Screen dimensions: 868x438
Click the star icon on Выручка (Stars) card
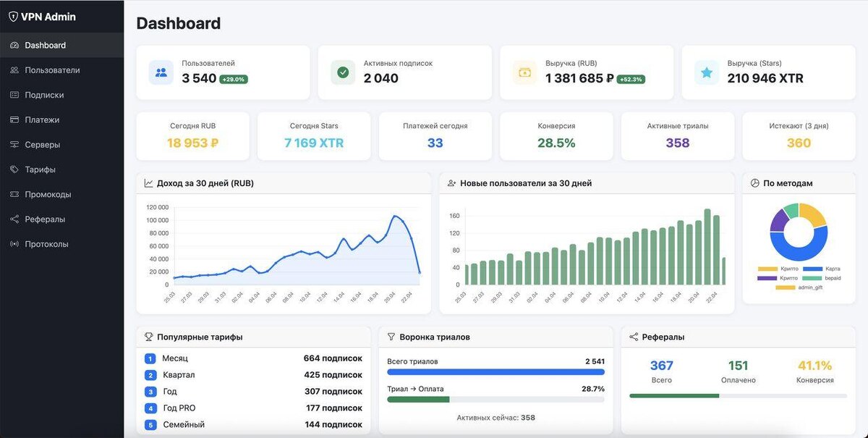point(707,72)
